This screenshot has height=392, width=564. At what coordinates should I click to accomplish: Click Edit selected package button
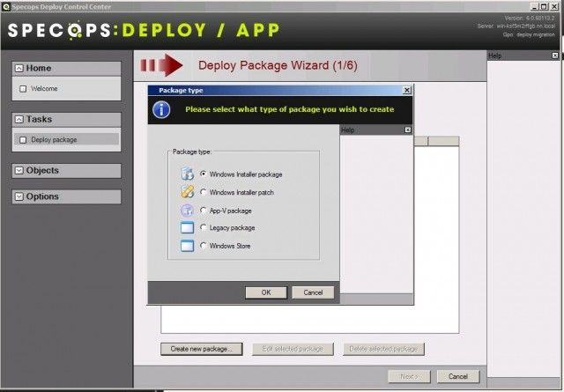click(293, 349)
